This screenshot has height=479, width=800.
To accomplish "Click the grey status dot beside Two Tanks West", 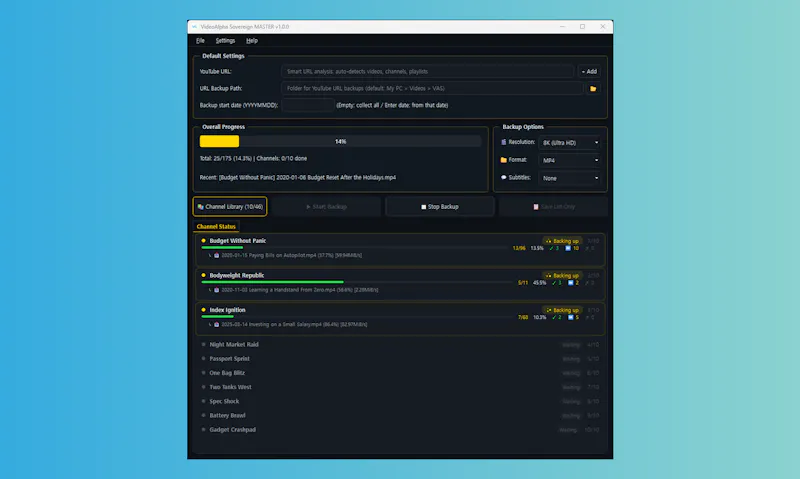I will [204, 387].
